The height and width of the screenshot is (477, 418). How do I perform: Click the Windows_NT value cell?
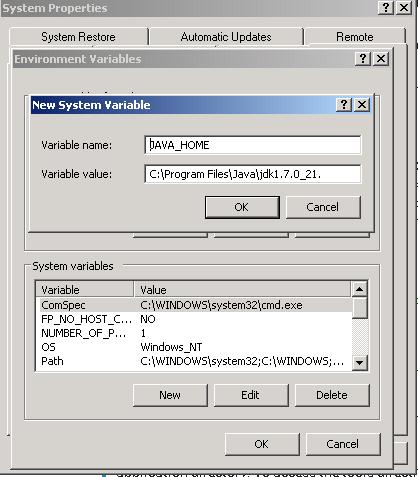tap(171, 347)
